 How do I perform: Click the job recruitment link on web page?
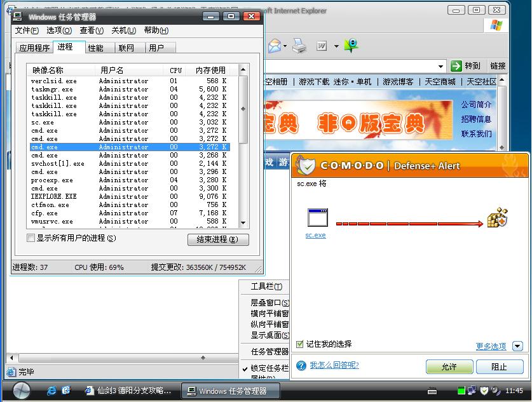pos(476,119)
